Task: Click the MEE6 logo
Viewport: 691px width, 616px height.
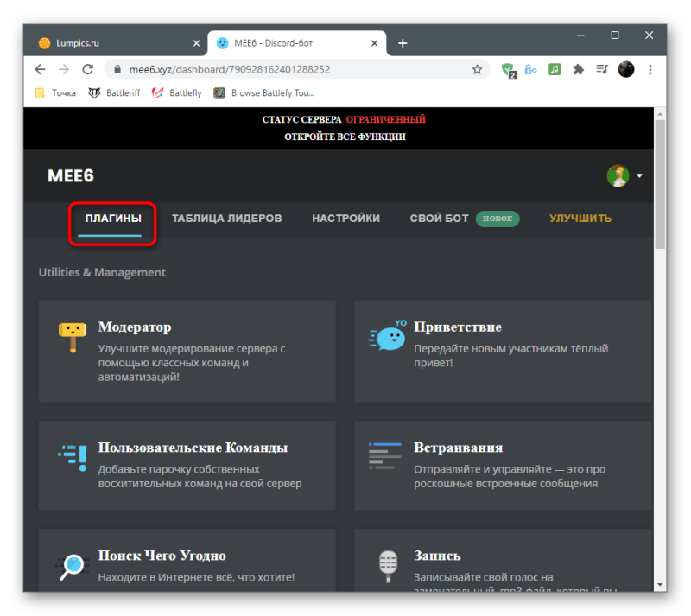Action: point(71,176)
